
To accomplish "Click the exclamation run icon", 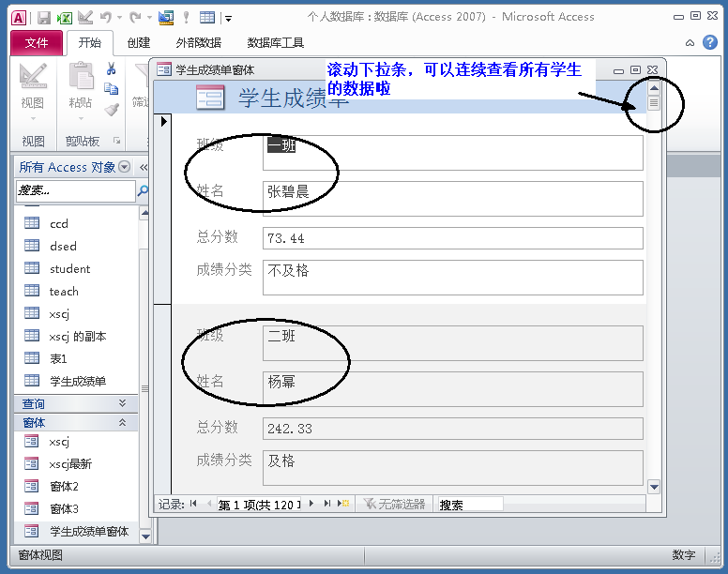I will click(x=186, y=18).
